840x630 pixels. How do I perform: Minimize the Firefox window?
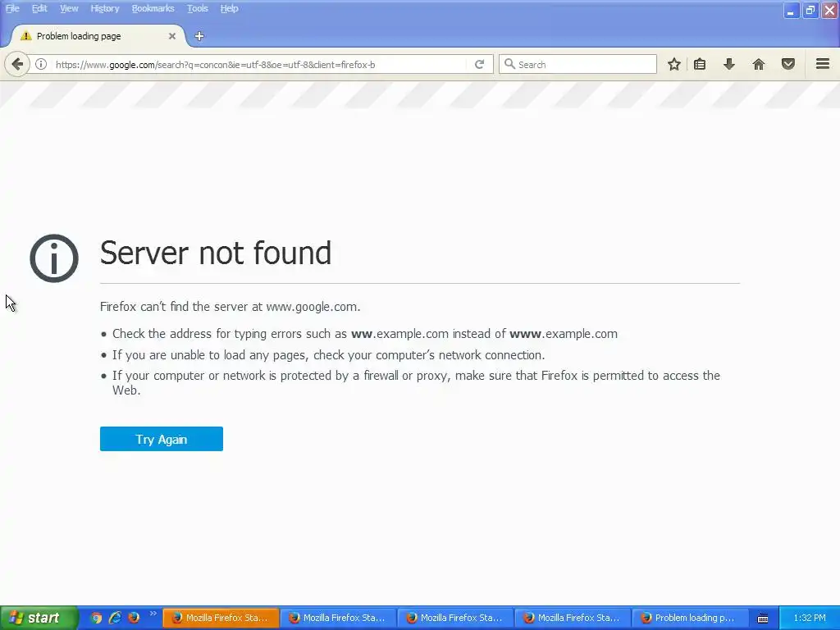[791, 10]
